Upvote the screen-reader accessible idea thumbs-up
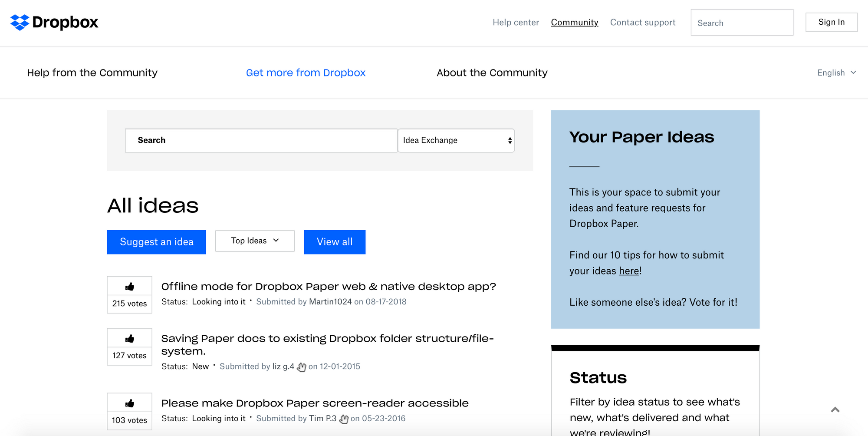Image resolution: width=868 pixels, height=436 pixels. pos(129,403)
